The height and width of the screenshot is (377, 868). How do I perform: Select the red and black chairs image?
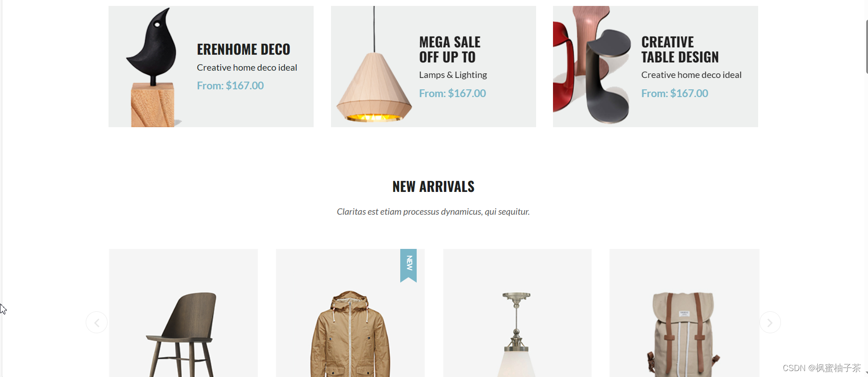(x=592, y=65)
